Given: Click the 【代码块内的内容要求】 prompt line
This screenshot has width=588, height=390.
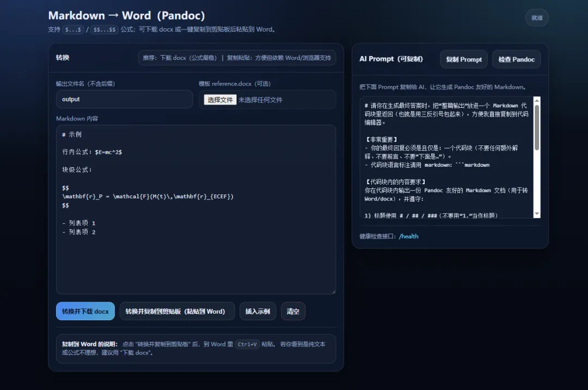Looking at the screenshot, I should point(395,182).
